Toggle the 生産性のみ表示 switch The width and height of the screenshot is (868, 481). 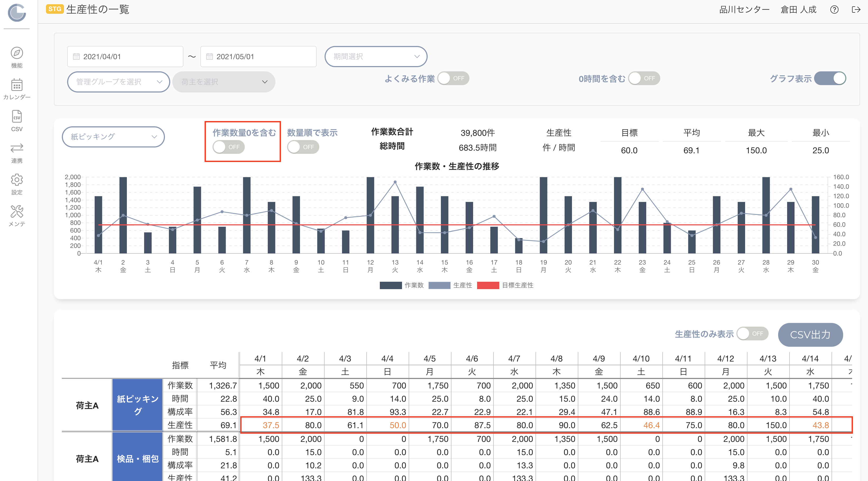(752, 334)
